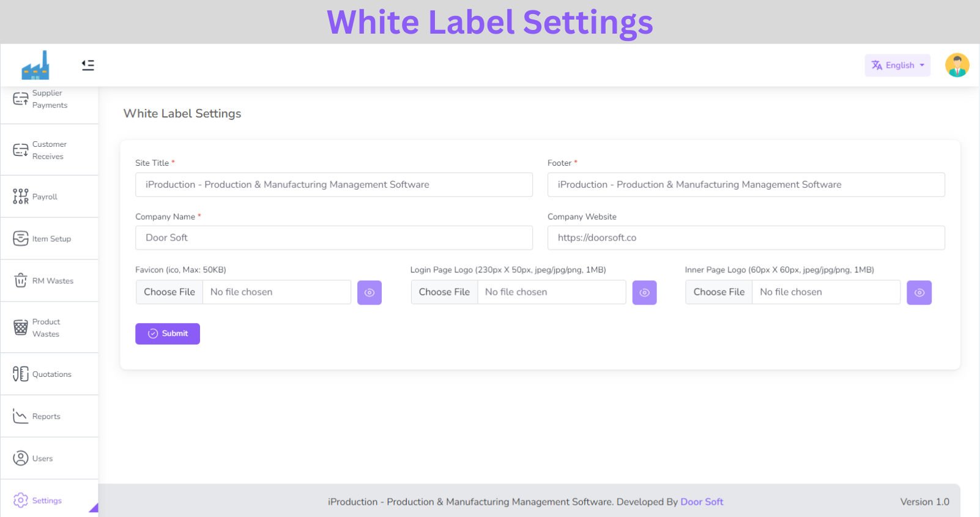Click the Settings gear icon

(21, 500)
